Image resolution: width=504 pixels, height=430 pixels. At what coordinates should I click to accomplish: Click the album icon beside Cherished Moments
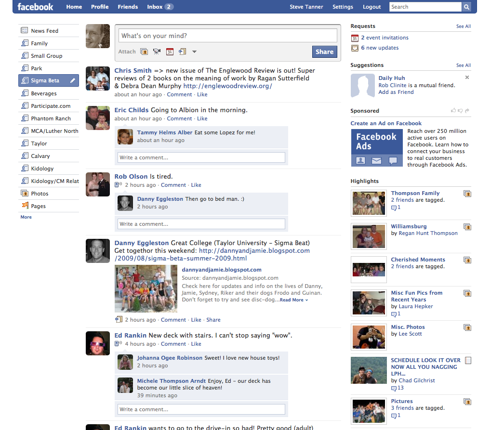(467, 260)
